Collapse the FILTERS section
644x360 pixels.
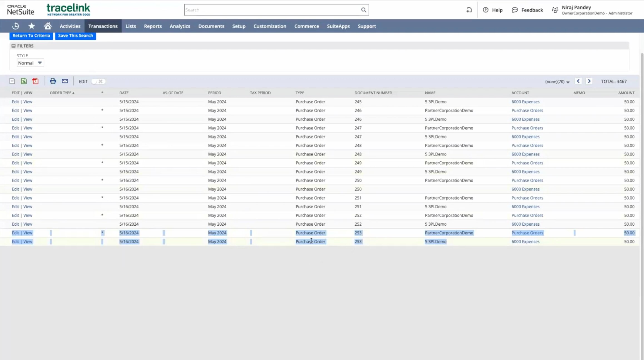pyautogui.click(x=14, y=46)
